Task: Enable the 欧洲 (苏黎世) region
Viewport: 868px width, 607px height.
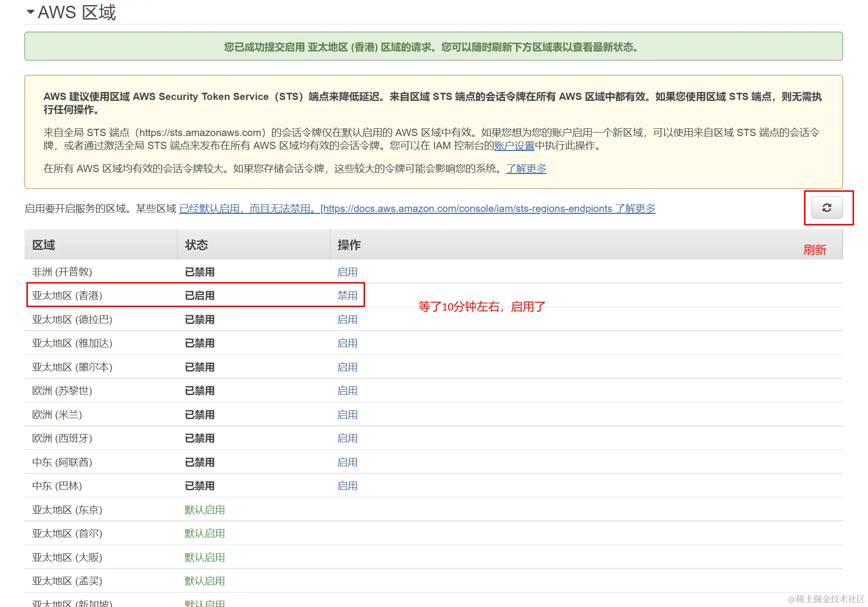Action: tap(347, 391)
